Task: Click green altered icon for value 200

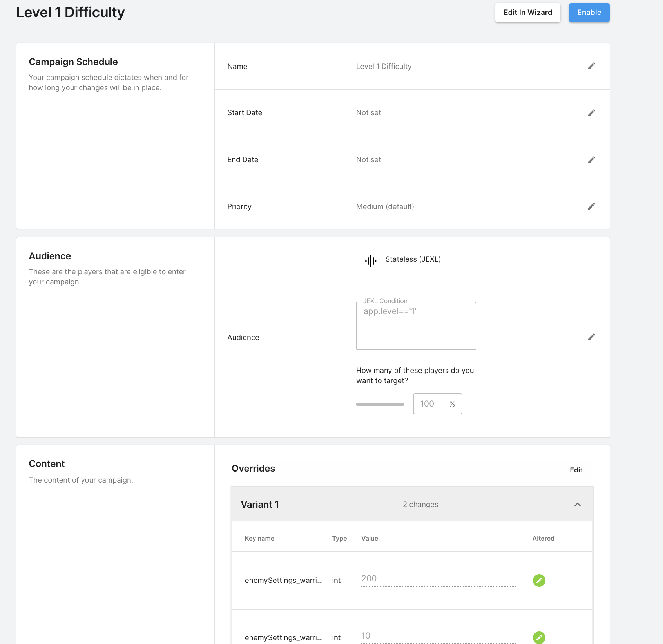Action: pos(539,580)
